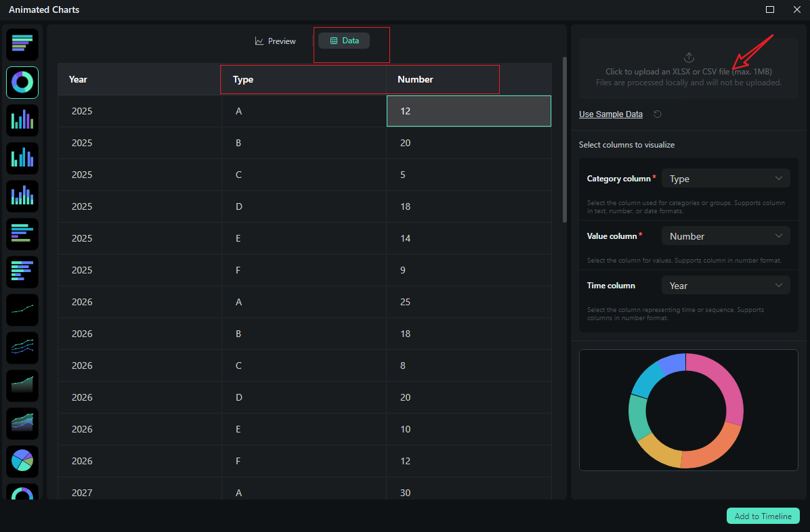810x532 pixels.
Task: Choose the stacked area chart style
Action: [x=22, y=423]
